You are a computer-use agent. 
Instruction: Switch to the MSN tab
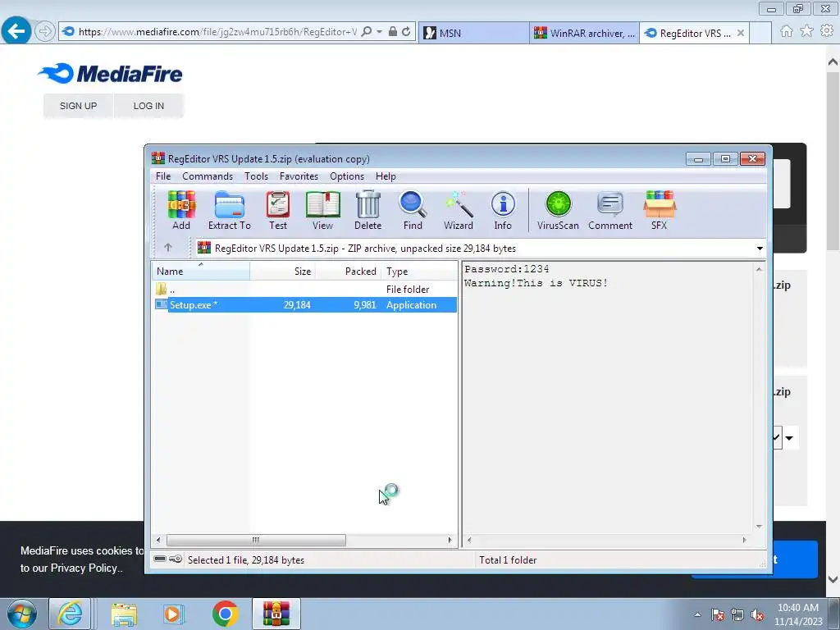coord(473,33)
